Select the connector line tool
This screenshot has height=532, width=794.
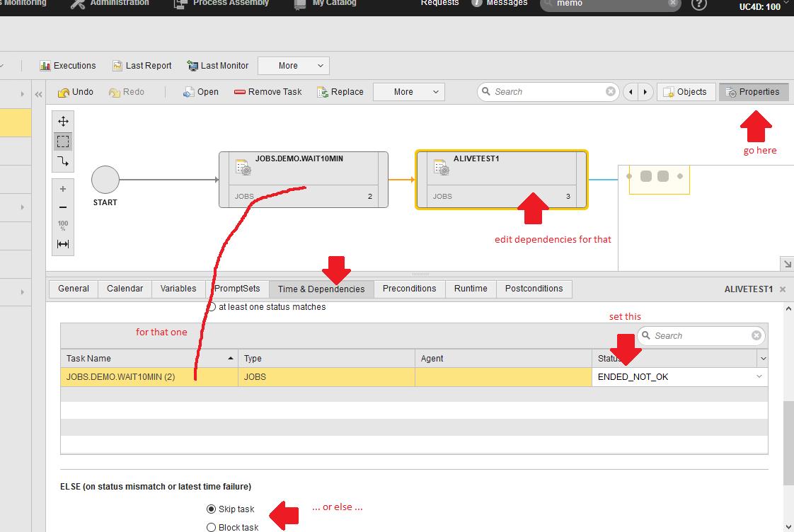[62, 161]
